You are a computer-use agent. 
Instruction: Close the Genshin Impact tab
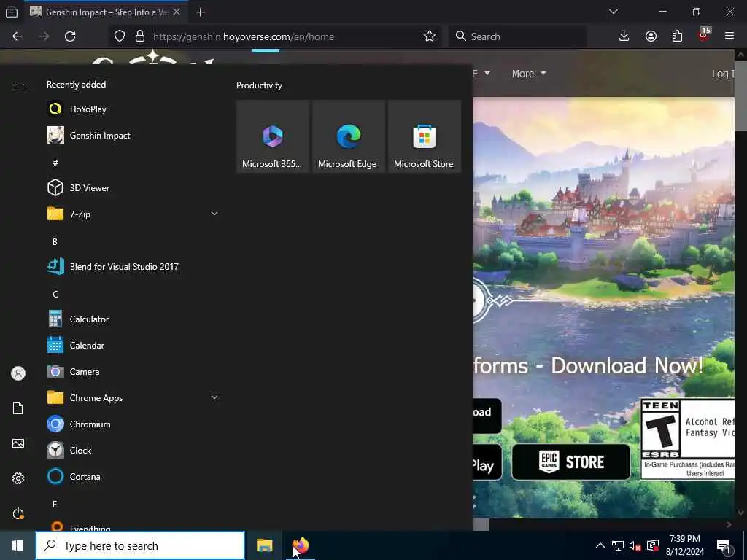coord(177,12)
